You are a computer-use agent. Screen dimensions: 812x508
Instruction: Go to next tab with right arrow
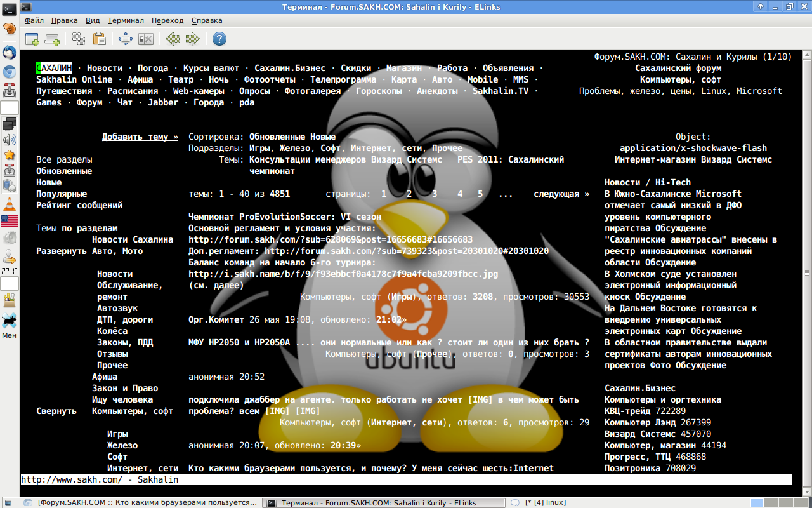193,39
